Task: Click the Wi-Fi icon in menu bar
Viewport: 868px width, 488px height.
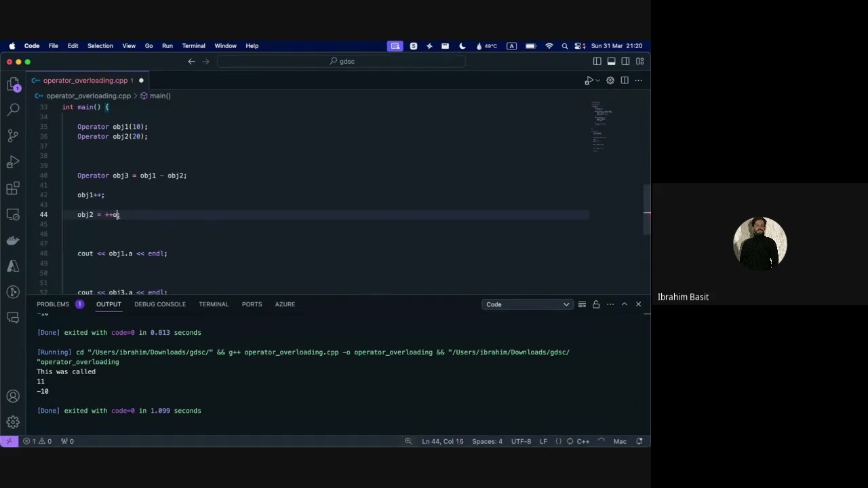Action: [x=549, y=46]
